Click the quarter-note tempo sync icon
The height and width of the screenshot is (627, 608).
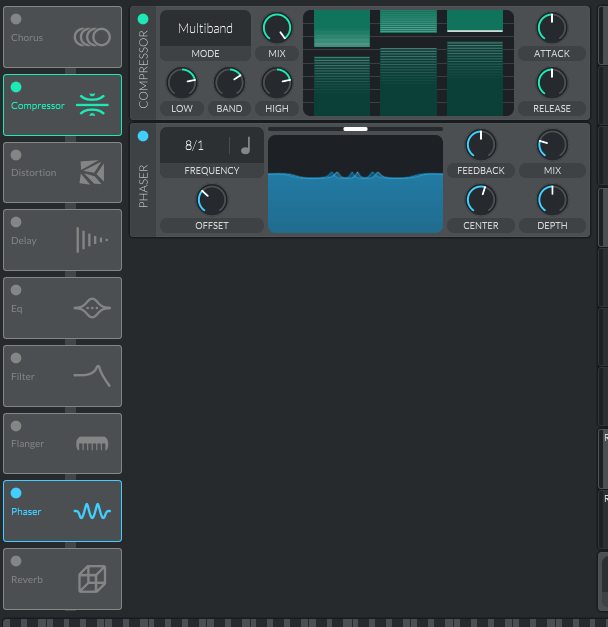pos(246,146)
